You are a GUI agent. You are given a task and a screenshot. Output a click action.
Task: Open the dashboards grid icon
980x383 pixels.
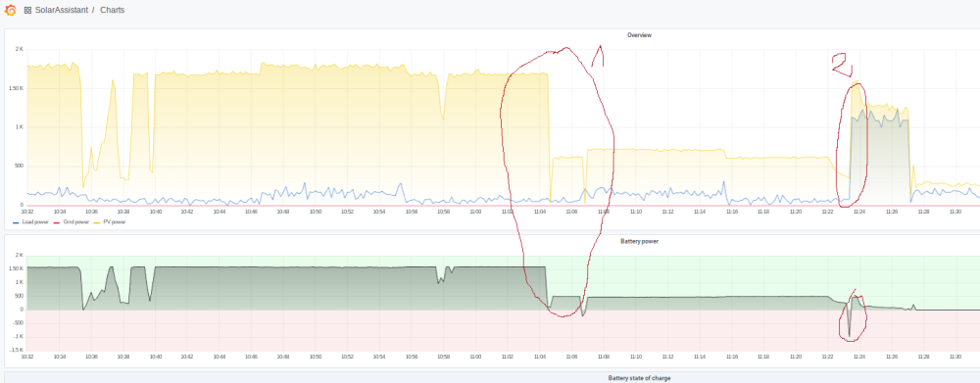pos(27,11)
